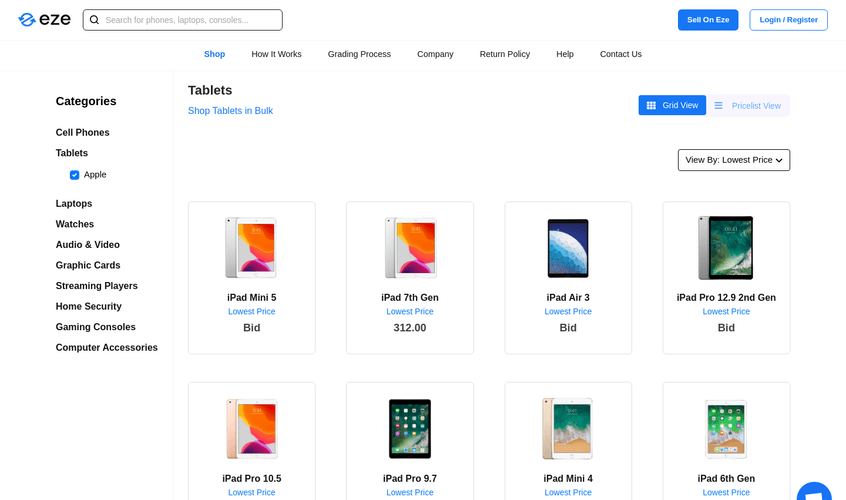Switch to Pricelist View layout
Screen dimensions: 846x500
748,106
